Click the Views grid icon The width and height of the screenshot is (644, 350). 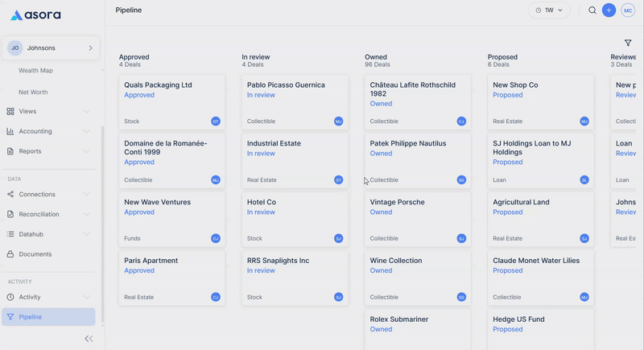point(10,111)
